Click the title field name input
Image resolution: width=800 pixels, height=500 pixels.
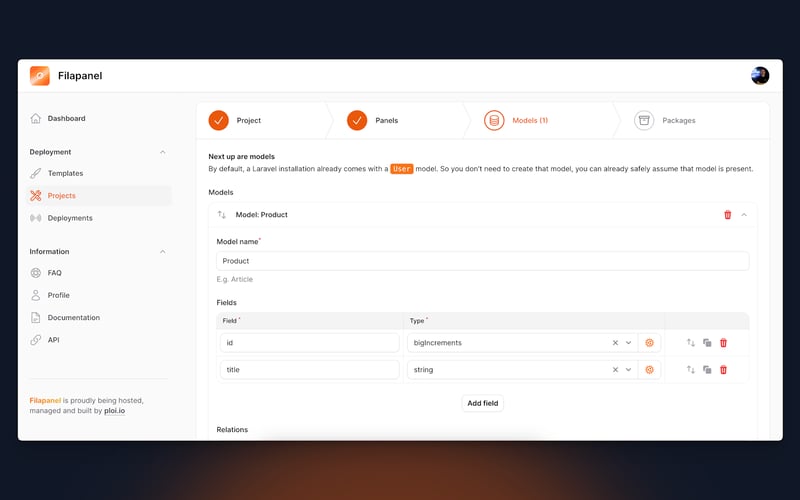[x=310, y=370]
